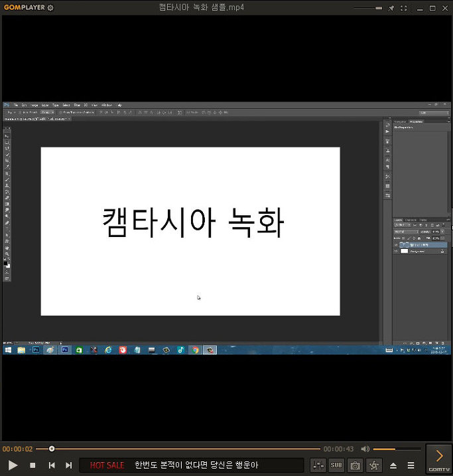This screenshot has width=453, height=476.
Task: Select the Lasso tool
Action: click(7, 149)
